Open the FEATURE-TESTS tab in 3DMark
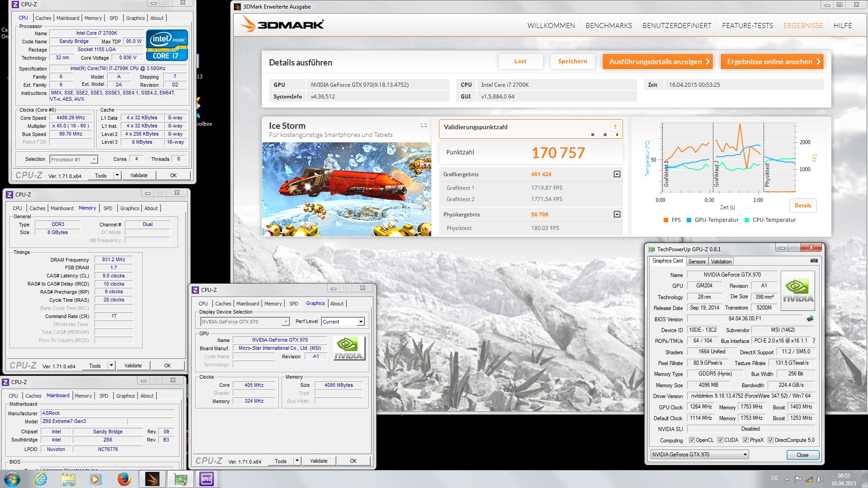 pyautogui.click(x=747, y=26)
